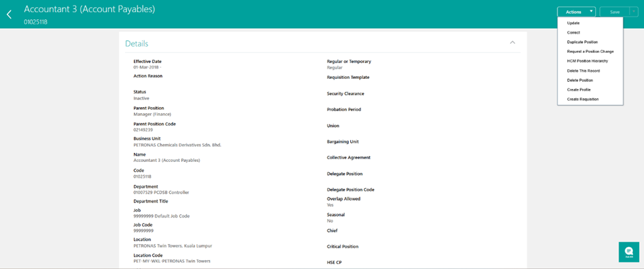Click parent position code 02149239
This screenshot has width=644, height=269.
143,130
